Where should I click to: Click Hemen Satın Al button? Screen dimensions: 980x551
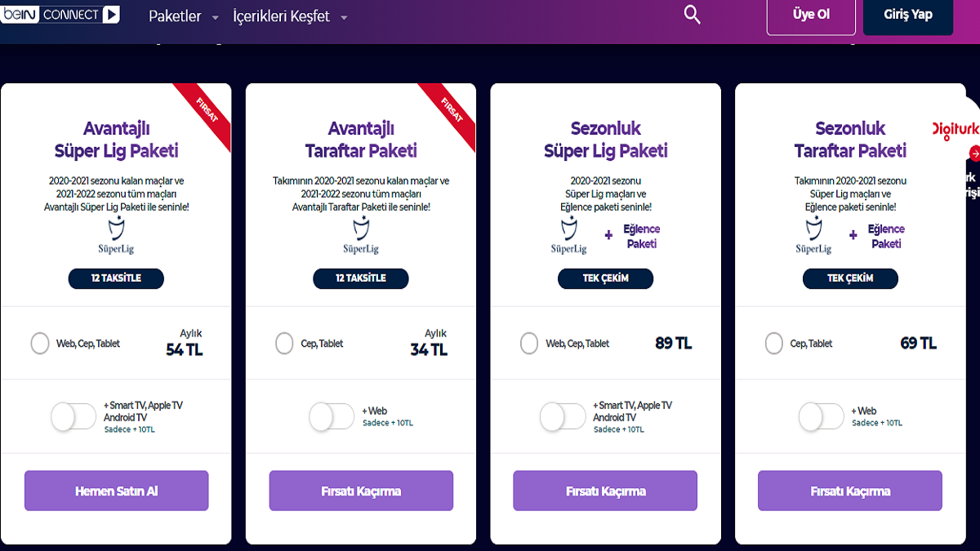pos(116,491)
